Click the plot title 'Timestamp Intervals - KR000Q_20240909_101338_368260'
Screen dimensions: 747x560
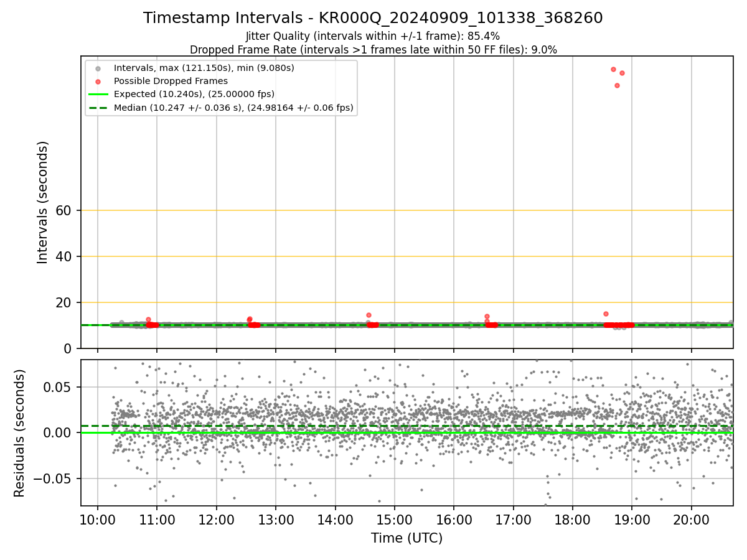point(373,18)
